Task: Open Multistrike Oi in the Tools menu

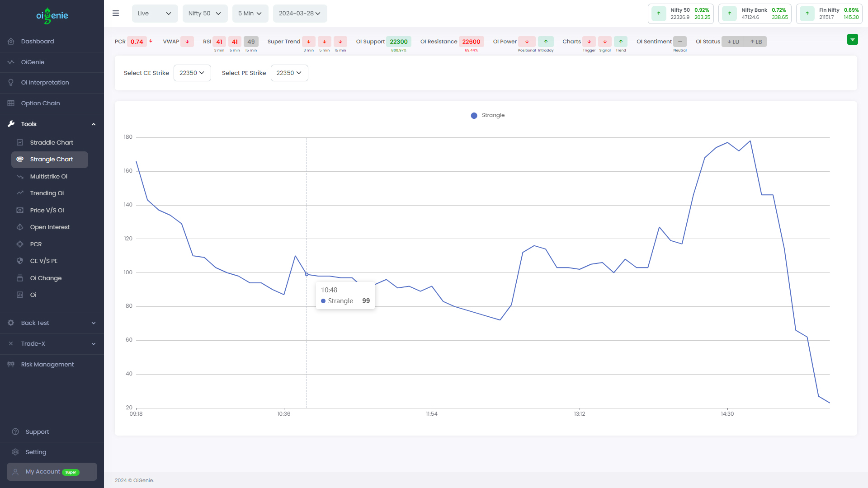Action: (48, 177)
